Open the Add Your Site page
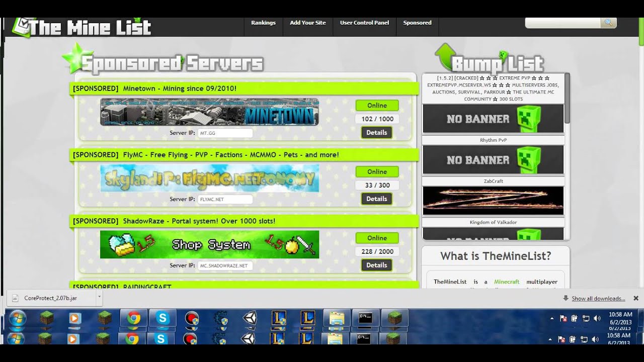The image size is (644, 362). (x=308, y=23)
